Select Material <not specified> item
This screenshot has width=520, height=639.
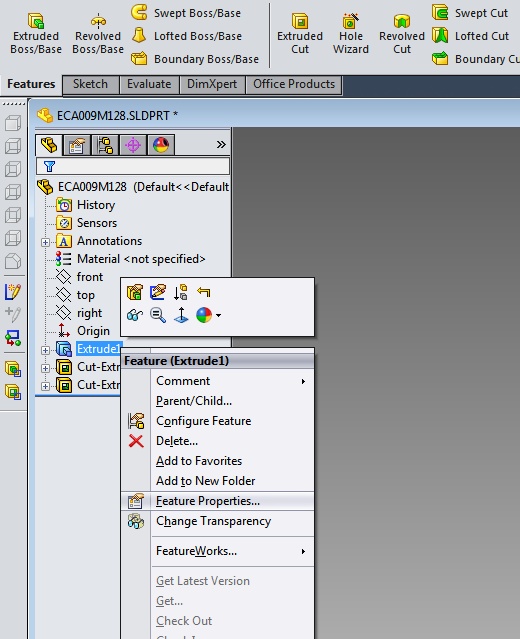[x=130, y=259]
